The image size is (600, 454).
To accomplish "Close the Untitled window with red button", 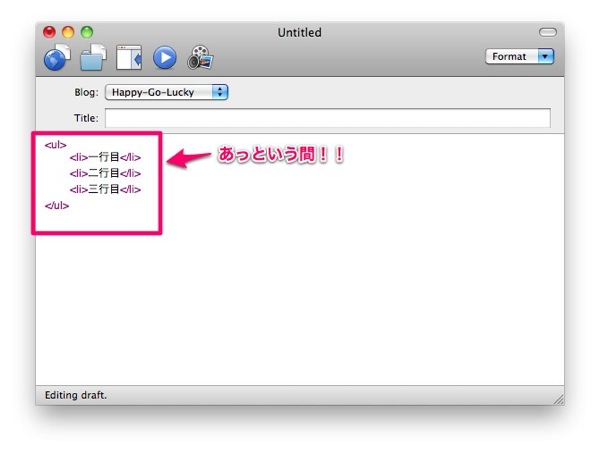I will [49, 32].
